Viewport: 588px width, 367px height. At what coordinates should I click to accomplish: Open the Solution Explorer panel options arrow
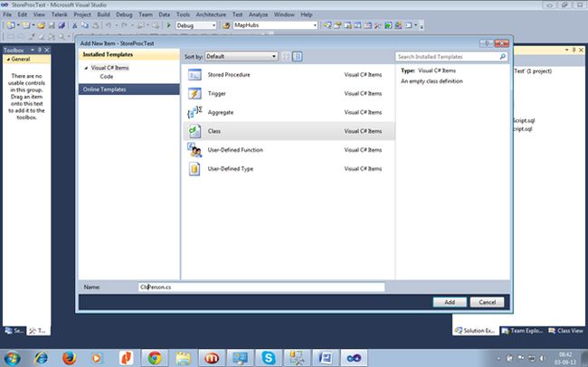click(566, 50)
